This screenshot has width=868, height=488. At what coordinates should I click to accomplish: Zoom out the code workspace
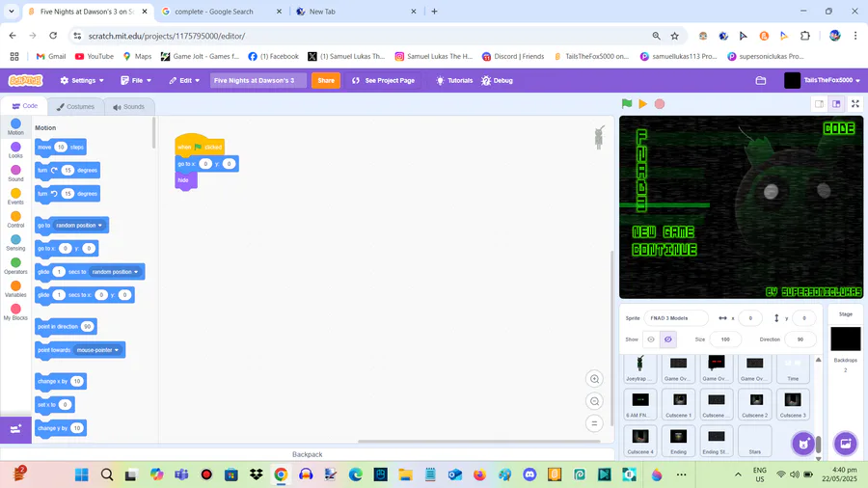coord(594,401)
